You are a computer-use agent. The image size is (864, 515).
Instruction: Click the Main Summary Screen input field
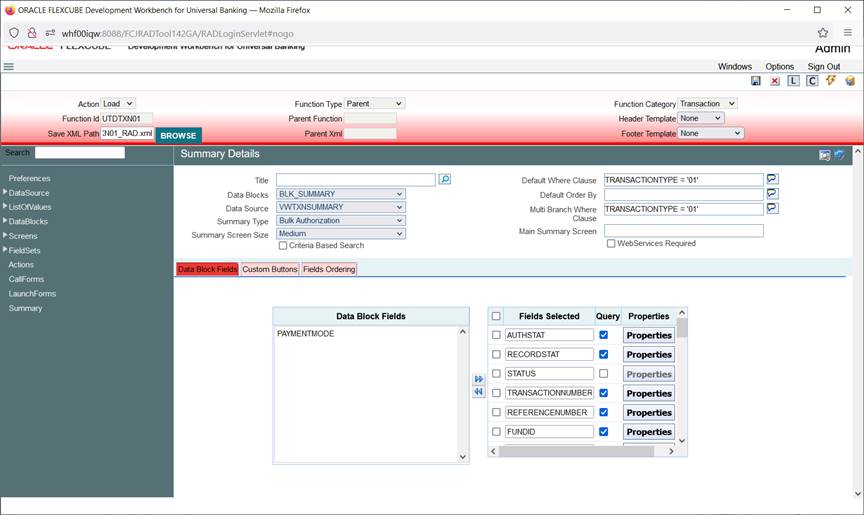(x=684, y=231)
